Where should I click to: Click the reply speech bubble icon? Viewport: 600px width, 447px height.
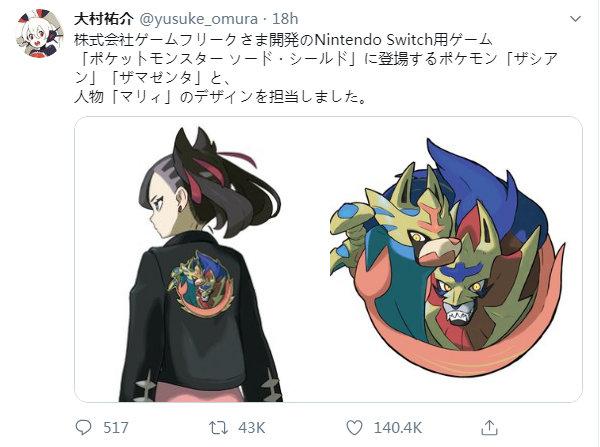coord(83,427)
